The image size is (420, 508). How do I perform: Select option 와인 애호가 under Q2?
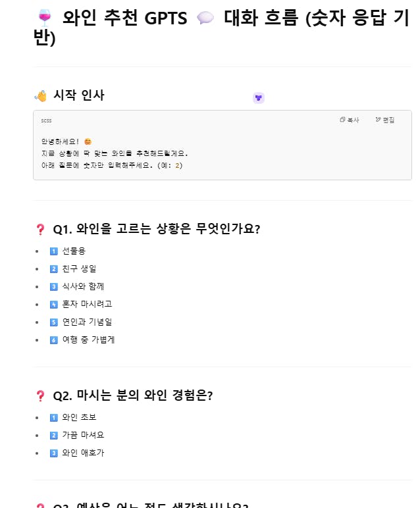(x=83, y=453)
